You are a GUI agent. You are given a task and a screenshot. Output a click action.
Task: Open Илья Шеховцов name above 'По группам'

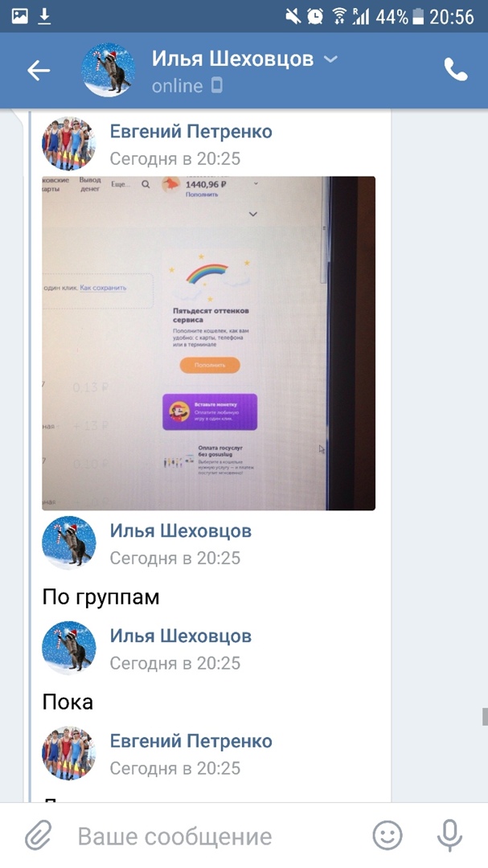181,531
